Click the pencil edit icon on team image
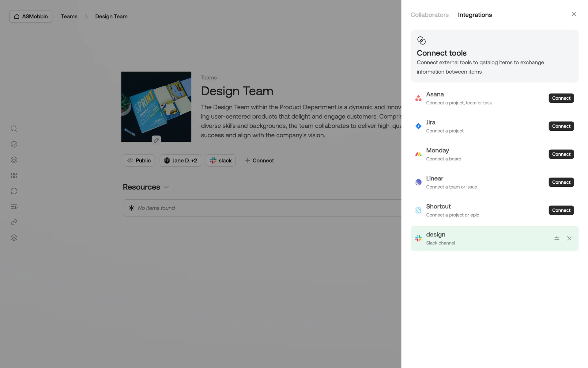The height and width of the screenshot is (368, 588). click(156, 140)
